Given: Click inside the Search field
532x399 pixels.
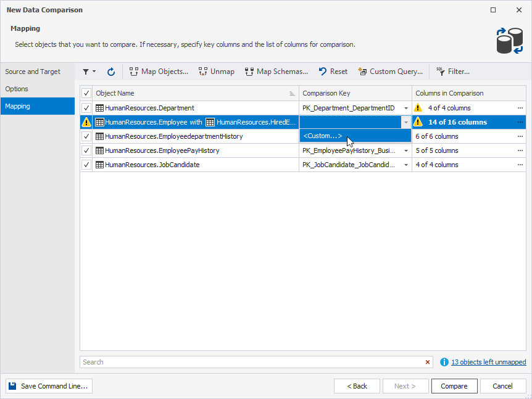Looking at the screenshot, I should [247, 362].
